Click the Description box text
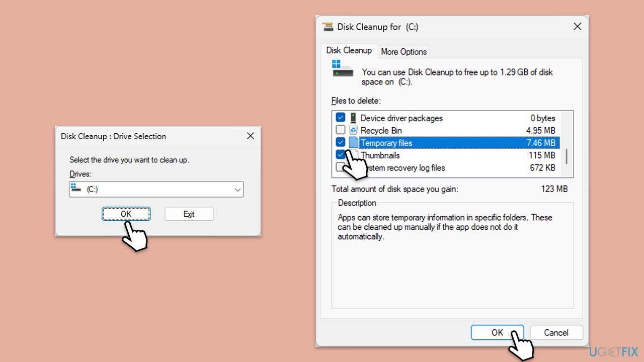 click(x=445, y=227)
